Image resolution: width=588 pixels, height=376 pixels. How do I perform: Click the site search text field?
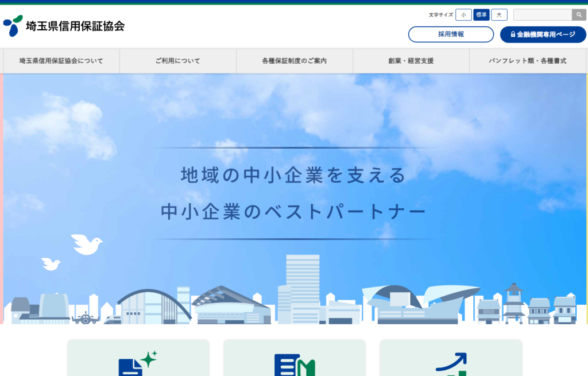542,15
